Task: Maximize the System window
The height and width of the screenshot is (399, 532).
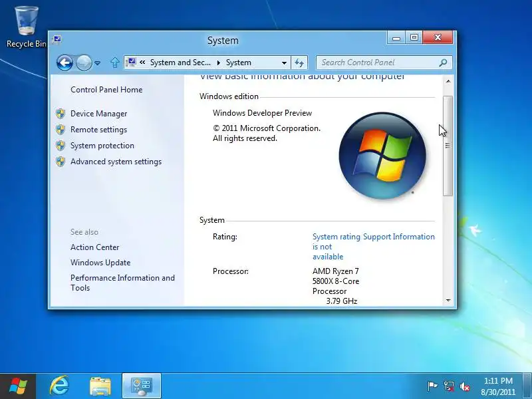Action: [414, 38]
